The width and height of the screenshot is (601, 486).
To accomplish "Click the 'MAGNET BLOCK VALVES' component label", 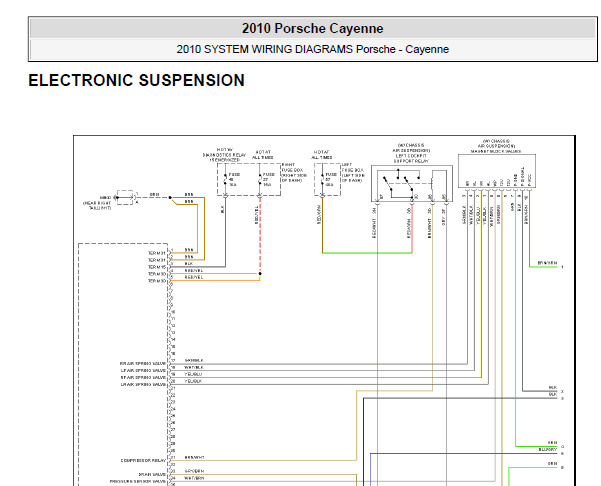I will click(496, 151).
